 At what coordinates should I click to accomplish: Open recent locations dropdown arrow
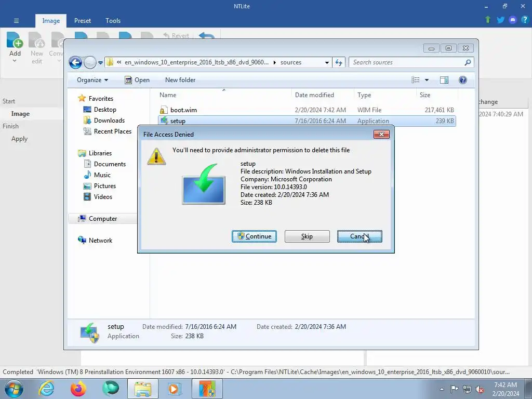pyautogui.click(x=100, y=63)
